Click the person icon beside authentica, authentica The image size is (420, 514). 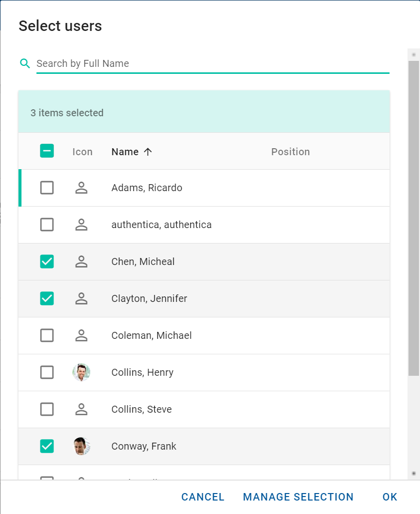[x=82, y=225]
